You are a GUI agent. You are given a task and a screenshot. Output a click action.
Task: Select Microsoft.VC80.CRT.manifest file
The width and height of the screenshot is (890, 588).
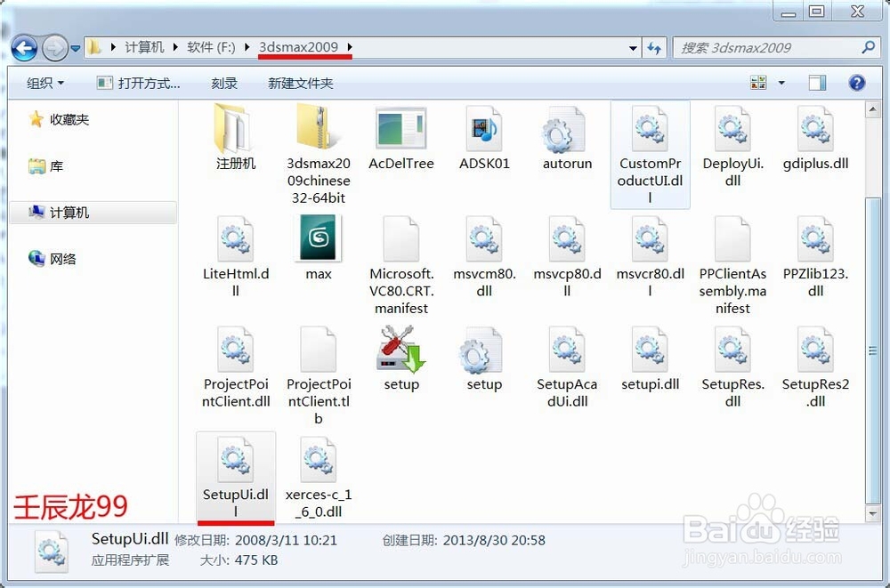pos(401,265)
